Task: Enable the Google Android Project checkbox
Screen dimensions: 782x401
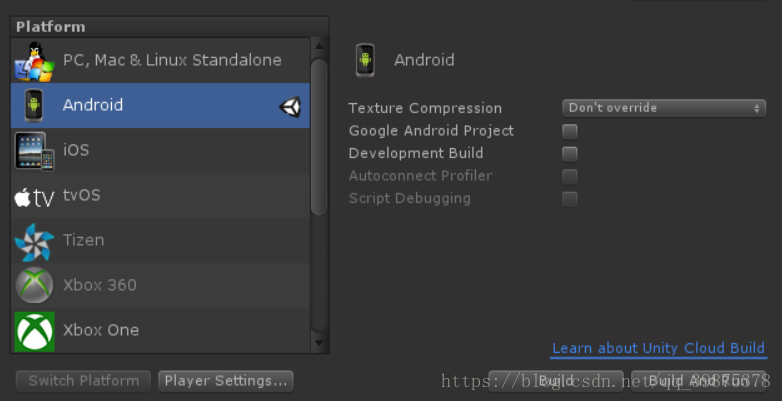Action: (570, 131)
